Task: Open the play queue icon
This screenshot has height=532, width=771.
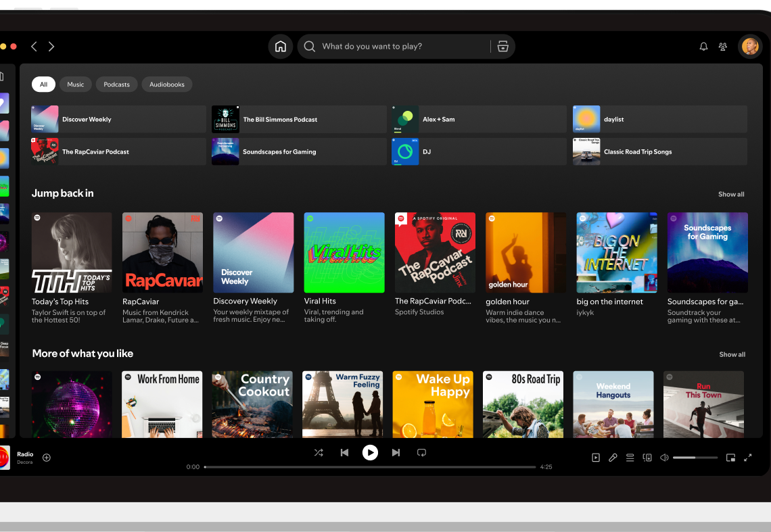Action: [630, 457]
